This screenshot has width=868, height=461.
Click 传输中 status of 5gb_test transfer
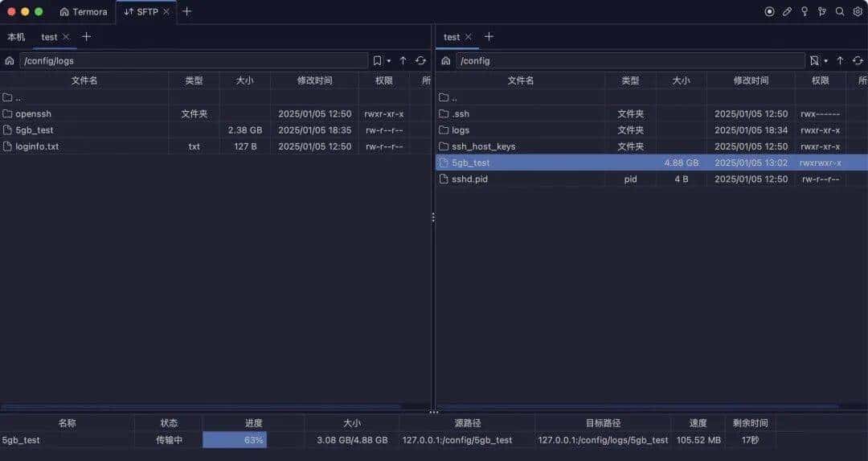pyautogui.click(x=169, y=440)
